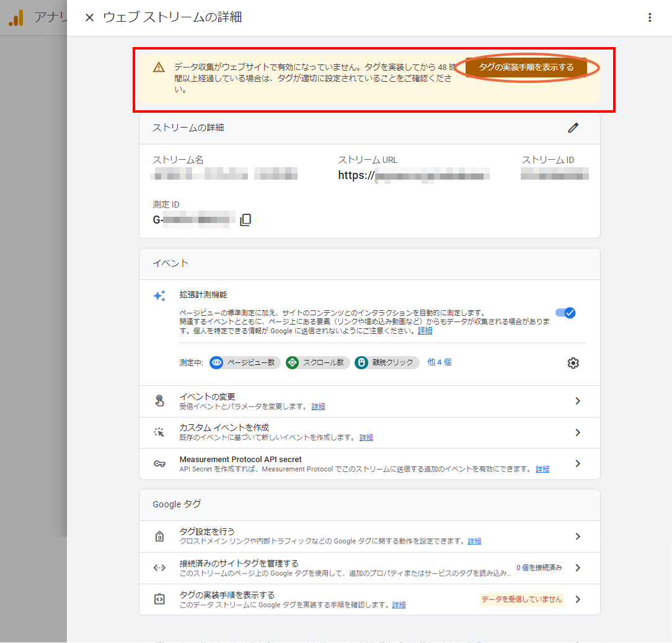
Task: Expand the 'タグ設定を行う' row chevron
Action: (577, 536)
